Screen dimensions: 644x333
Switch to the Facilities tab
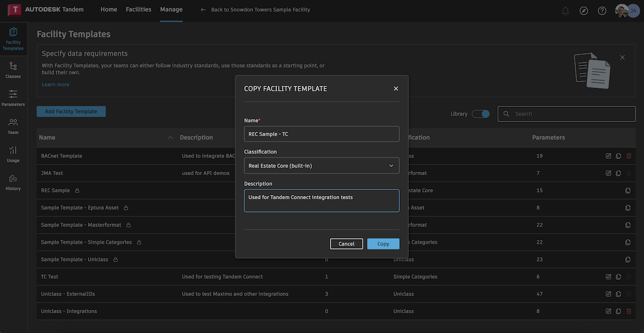(138, 10)
